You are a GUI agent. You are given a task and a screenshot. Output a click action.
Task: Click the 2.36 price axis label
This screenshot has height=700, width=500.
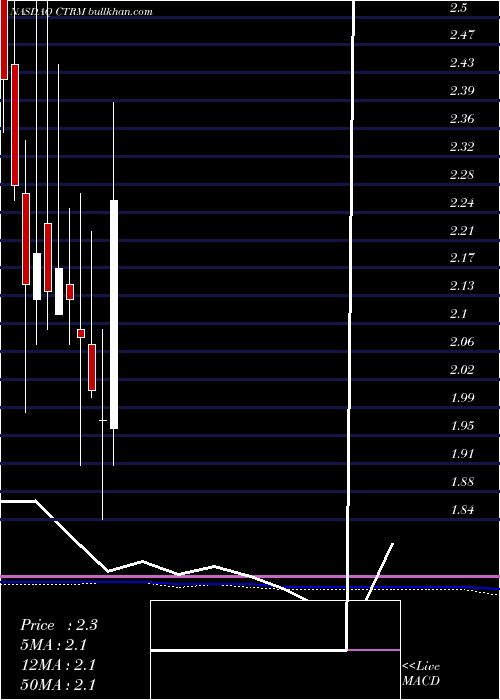point(462,119)
